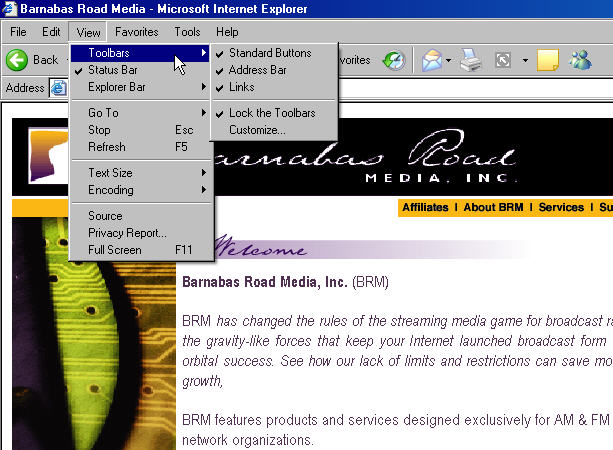Expand the Encoding submenu
Screen dimensions: 613x450
pos(141,190)
